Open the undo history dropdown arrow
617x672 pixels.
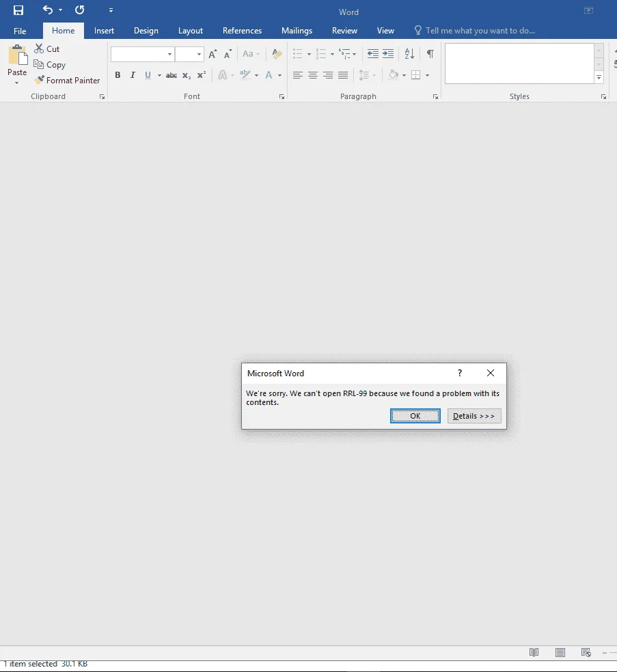point(60,10)
